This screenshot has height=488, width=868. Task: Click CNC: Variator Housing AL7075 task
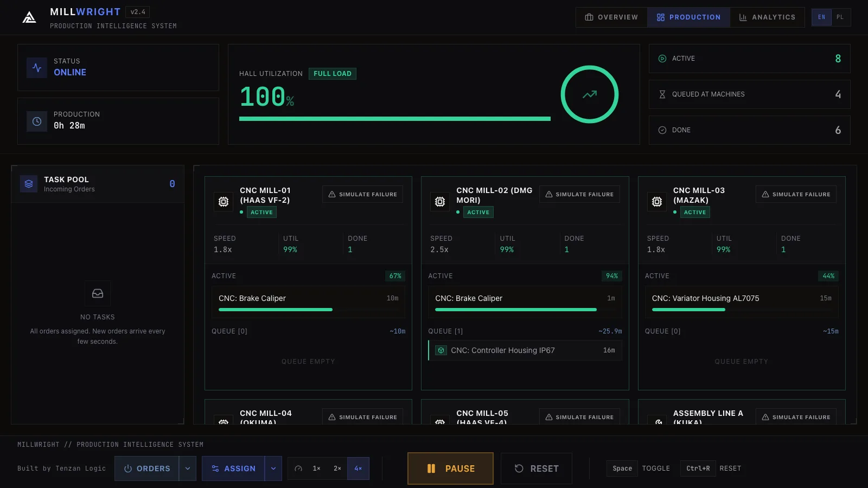pos(742,302)
